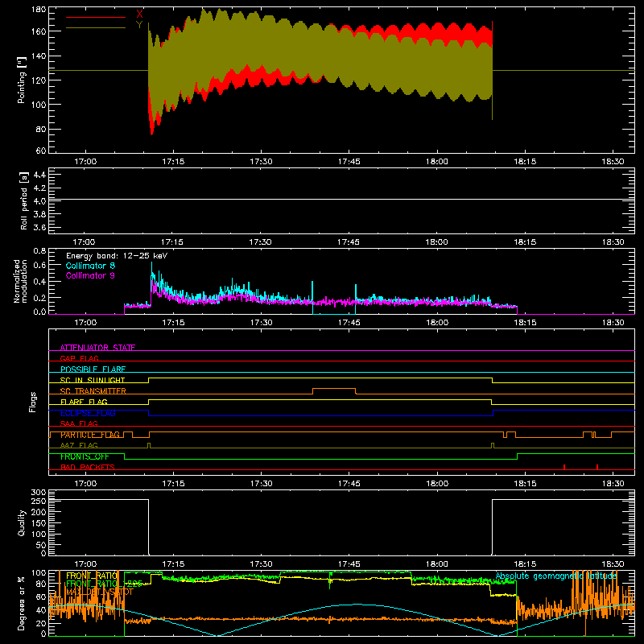Click the 0.8 tick on modulation axis
This screenshot has width=644, height=644.
(x=39, y=250)
